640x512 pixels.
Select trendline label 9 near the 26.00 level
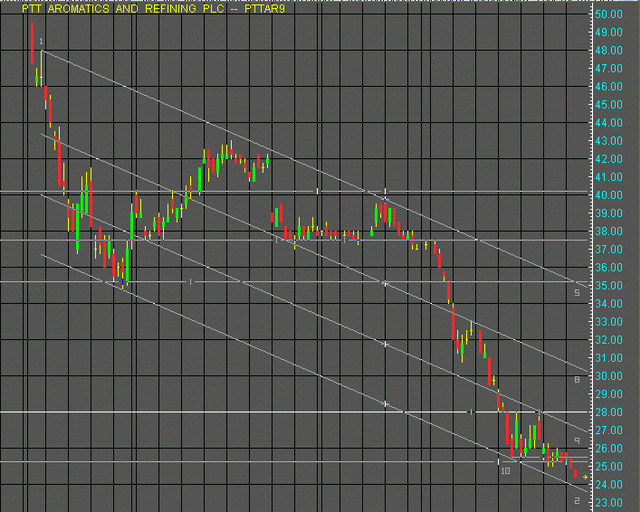577,441
